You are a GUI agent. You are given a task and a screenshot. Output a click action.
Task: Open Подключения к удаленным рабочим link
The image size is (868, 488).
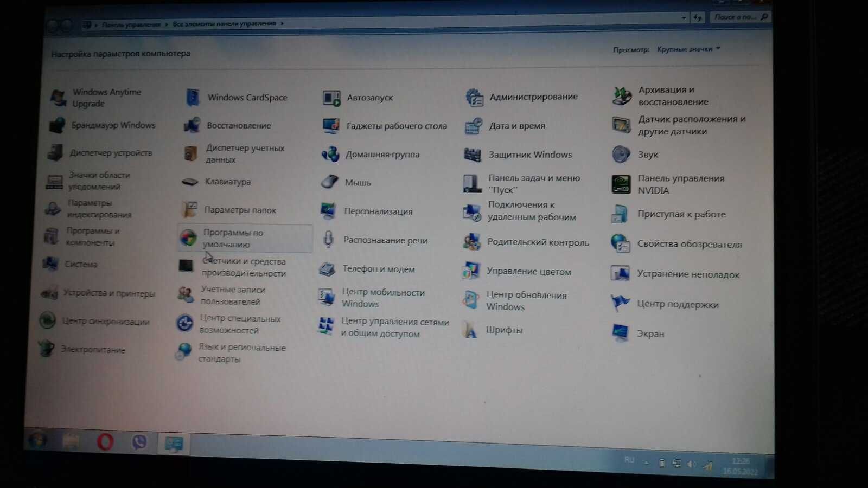pyautogui.click(x=532, y=210)
